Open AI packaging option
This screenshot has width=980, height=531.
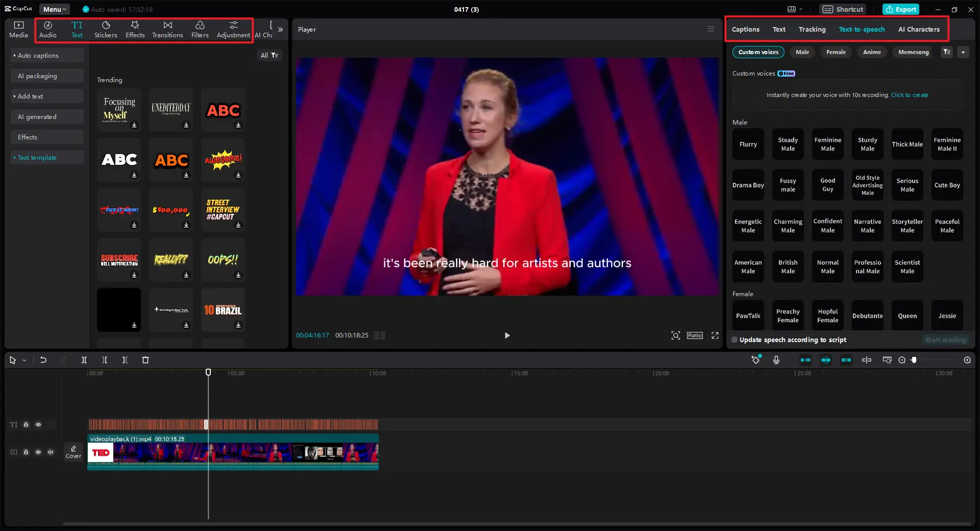click(x=47, y=76)
